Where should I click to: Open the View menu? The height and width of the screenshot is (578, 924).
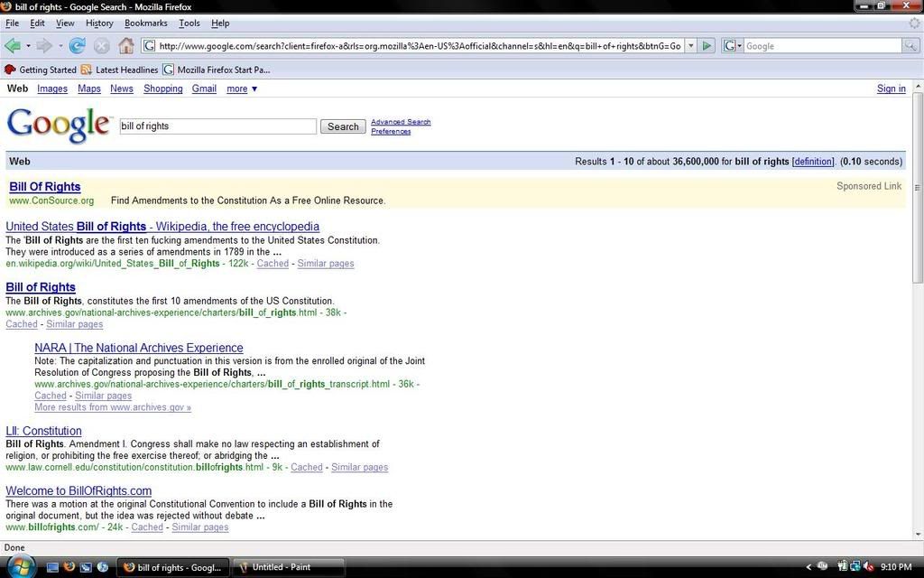tap(65, 23)
